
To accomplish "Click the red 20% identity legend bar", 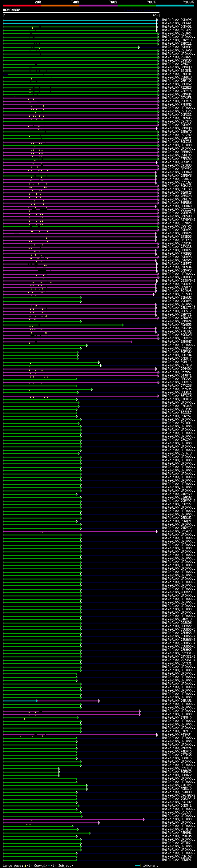I will click(x=22, y=6).
